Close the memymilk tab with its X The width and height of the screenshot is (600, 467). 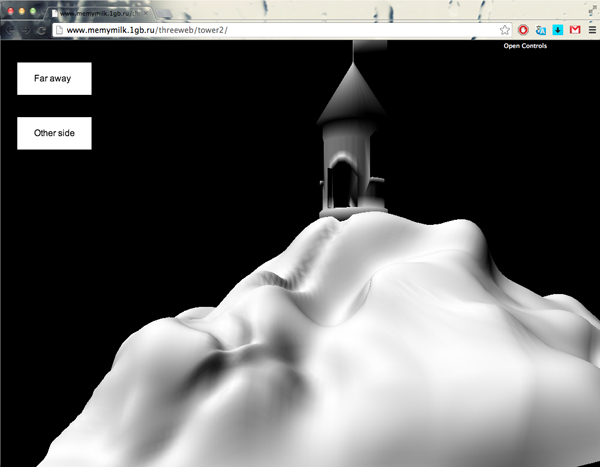coord(143,13)
